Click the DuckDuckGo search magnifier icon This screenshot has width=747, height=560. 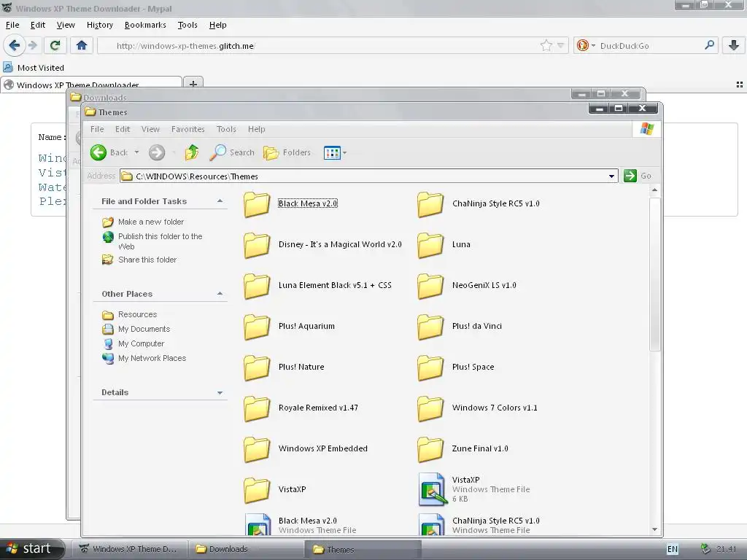pyautogui.click(x=709, y=45)
